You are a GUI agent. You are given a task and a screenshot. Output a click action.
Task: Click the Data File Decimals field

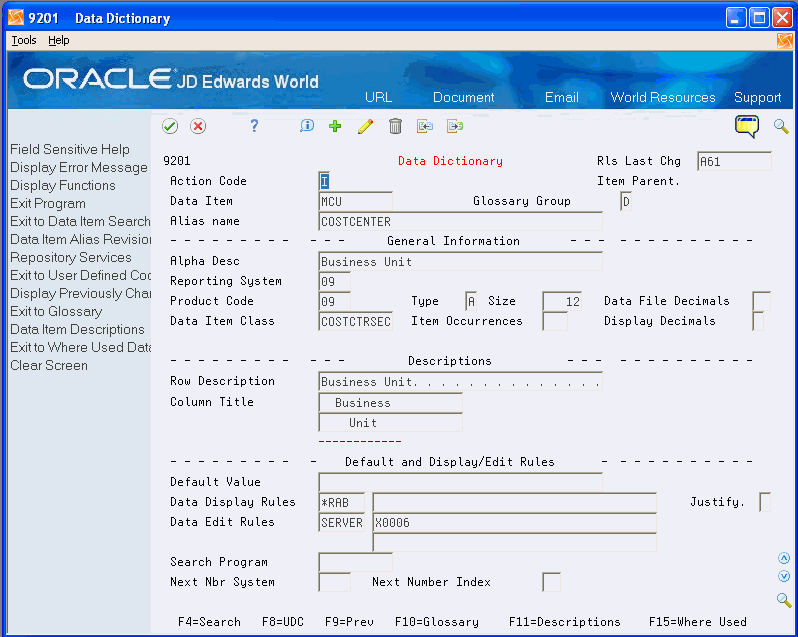(761, 301)
